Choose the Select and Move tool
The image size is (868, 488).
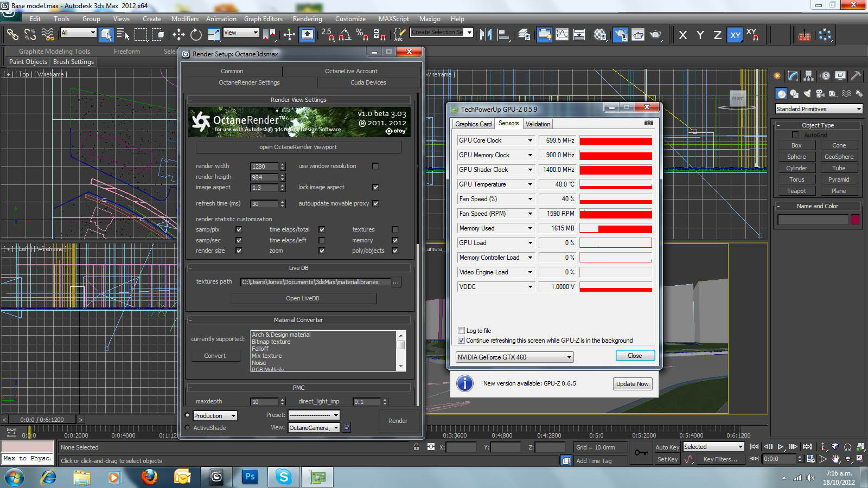tap(178, 35)
